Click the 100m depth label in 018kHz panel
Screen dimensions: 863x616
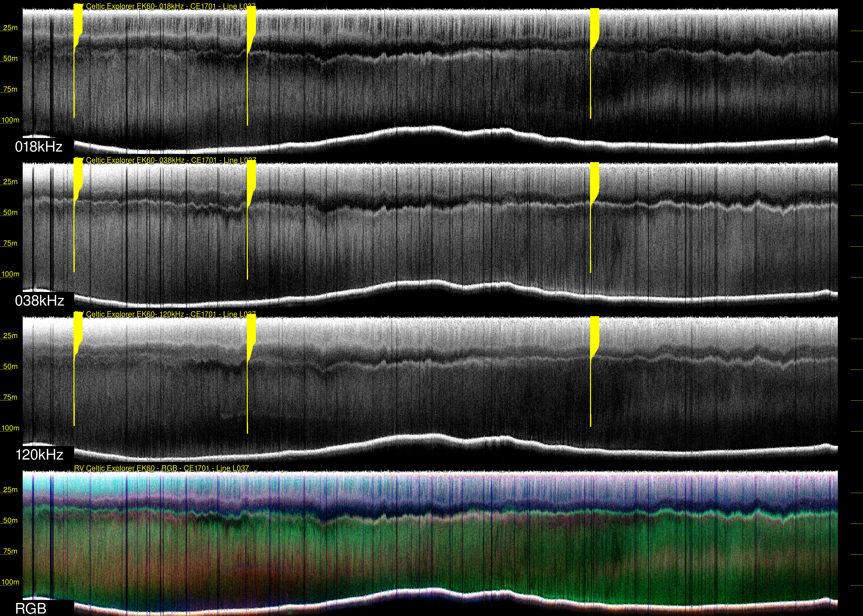pyautogui.click(x=10, y=120)
